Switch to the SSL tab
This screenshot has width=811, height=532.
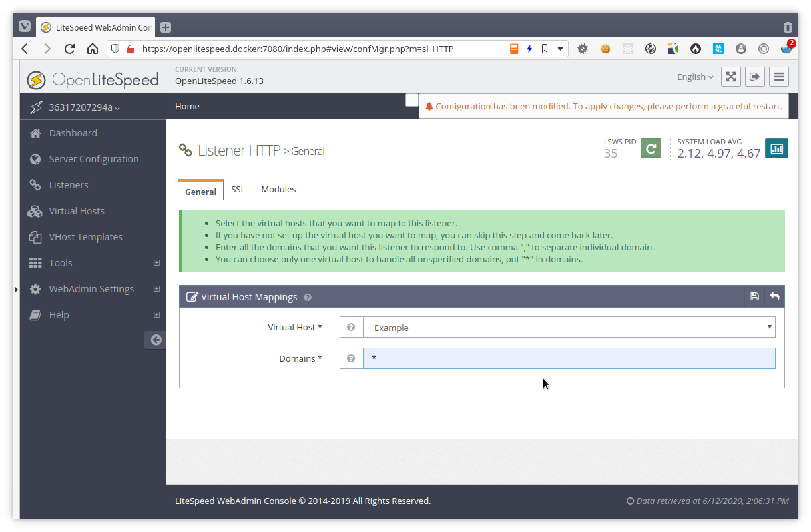[238, 189]
